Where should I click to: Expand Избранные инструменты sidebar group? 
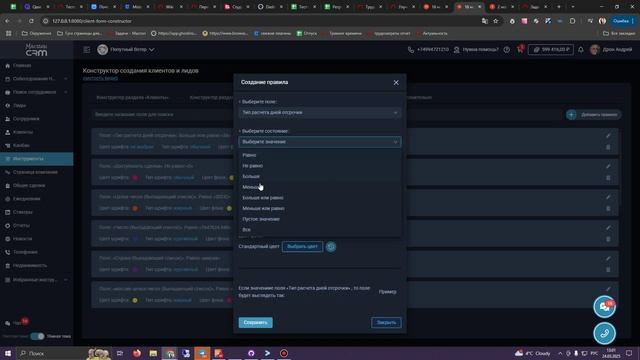point(37,280)
